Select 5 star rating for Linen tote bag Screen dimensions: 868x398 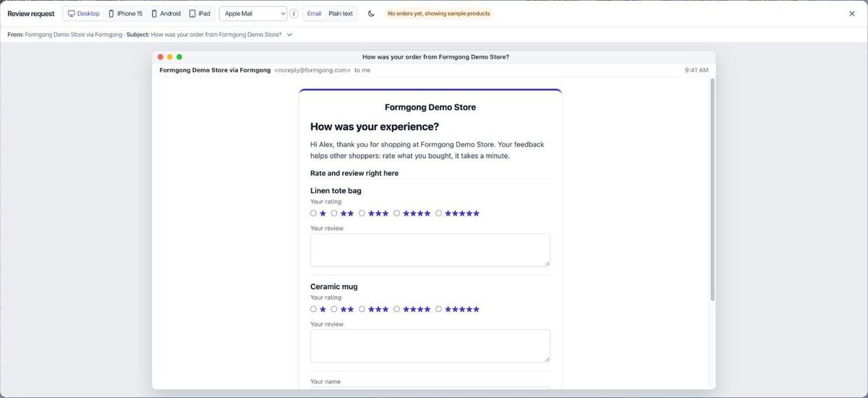point(438,213)
